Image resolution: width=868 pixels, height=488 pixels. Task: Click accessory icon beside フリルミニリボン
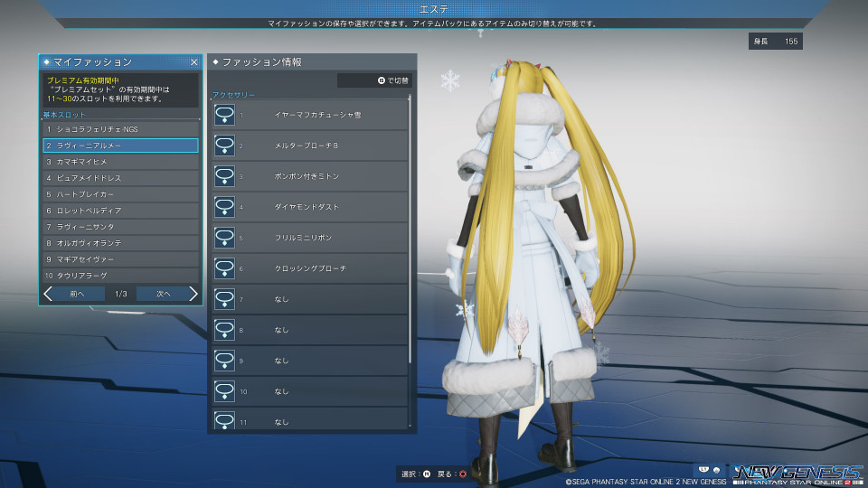pyautogui.click(x=224, y=238)
